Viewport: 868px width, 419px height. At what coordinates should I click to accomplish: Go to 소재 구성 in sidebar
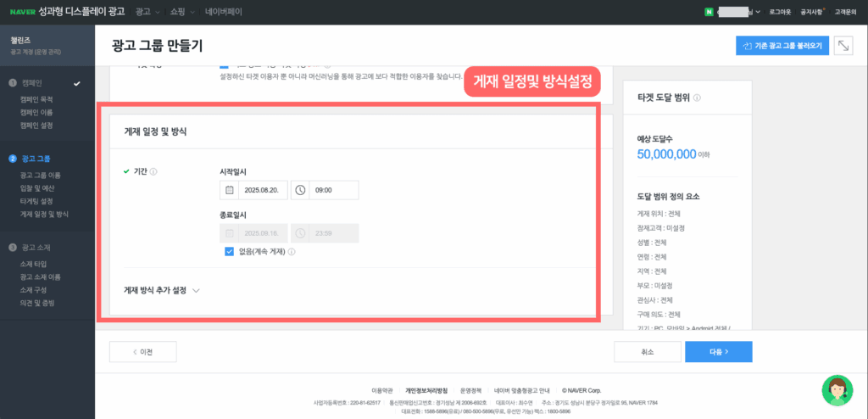[33, 290]
